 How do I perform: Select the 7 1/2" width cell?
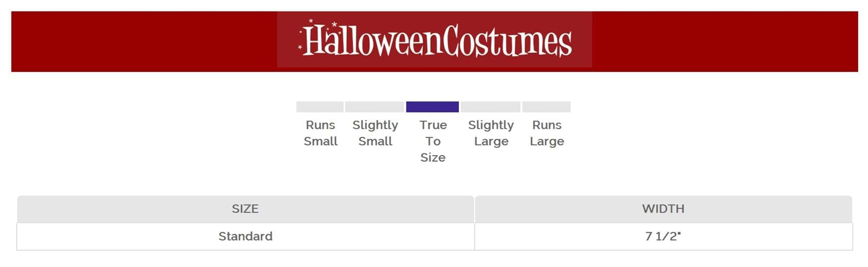pos(663,236)
